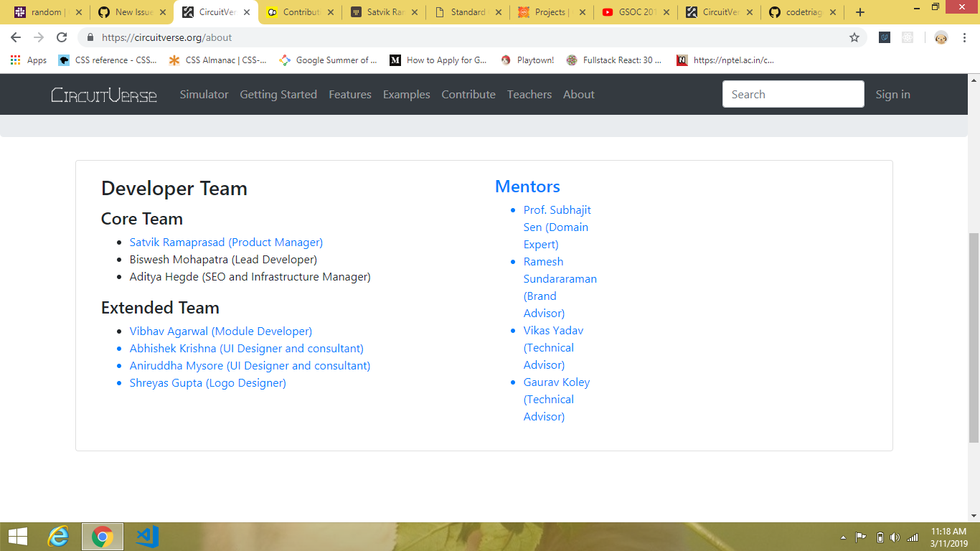Select the Teachers navigation item
Viewport: 980px width, 551px height.
(x=529, y=94)
